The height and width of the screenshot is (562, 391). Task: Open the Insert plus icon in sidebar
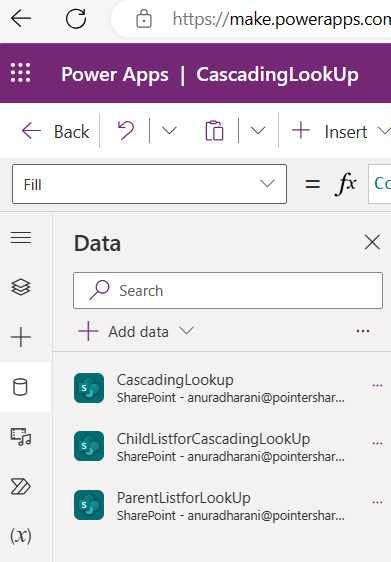click(21, 337)
